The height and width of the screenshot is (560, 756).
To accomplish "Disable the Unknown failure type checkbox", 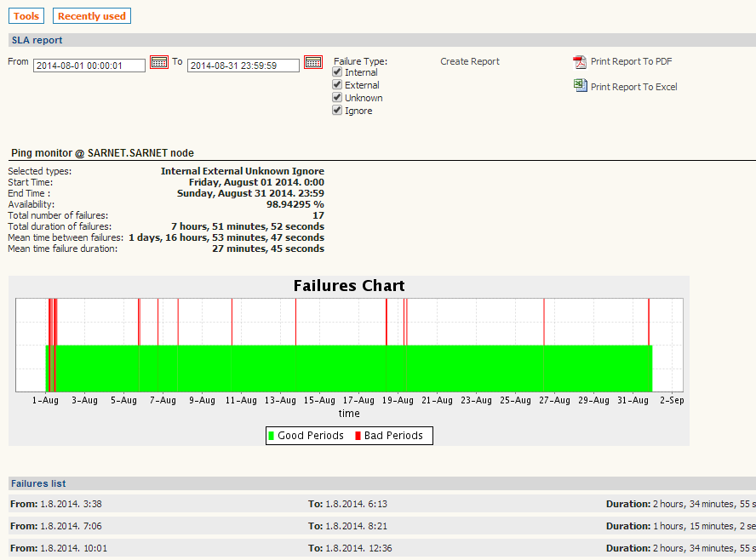I will tap(337, 98).
